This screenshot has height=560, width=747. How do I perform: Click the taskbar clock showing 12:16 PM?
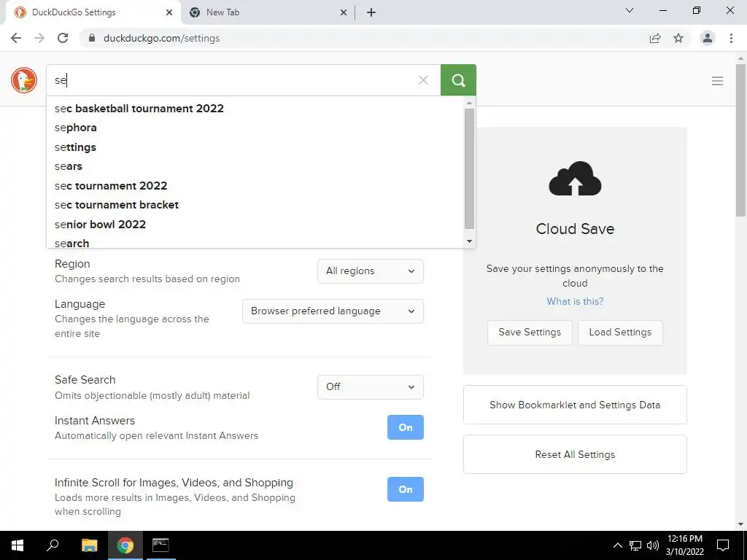(684, 545)
